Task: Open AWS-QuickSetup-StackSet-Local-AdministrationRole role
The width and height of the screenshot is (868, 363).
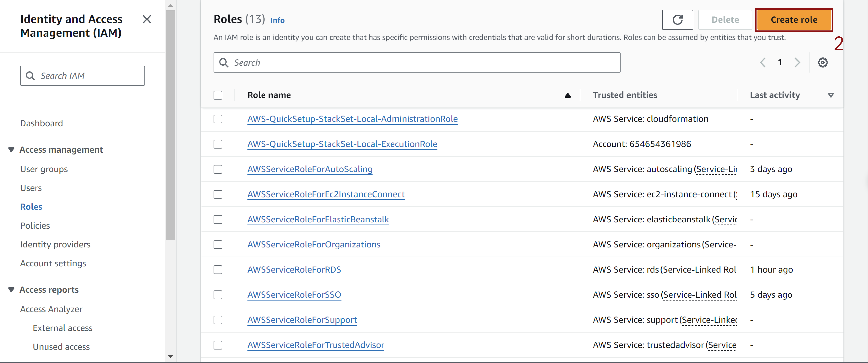Action: [353, 119]
